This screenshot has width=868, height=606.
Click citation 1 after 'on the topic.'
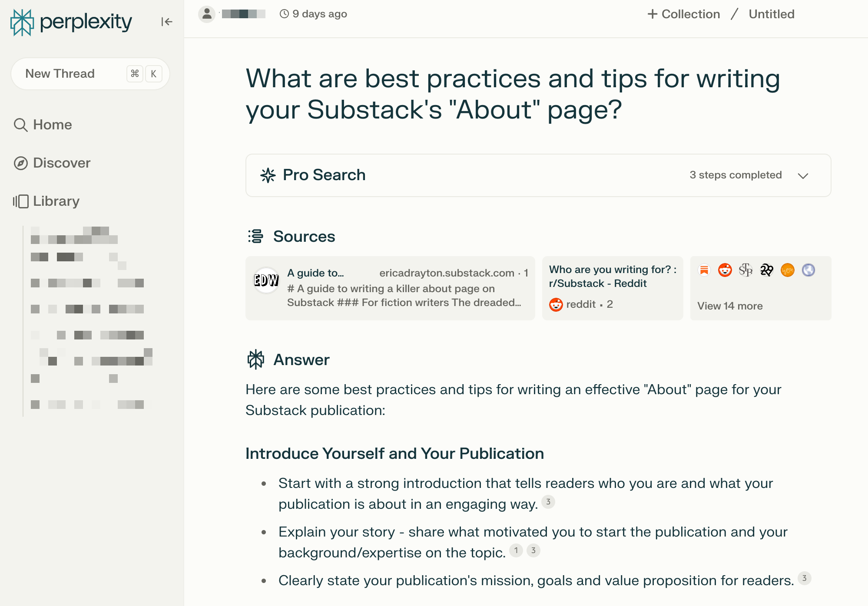pos(516,550)
